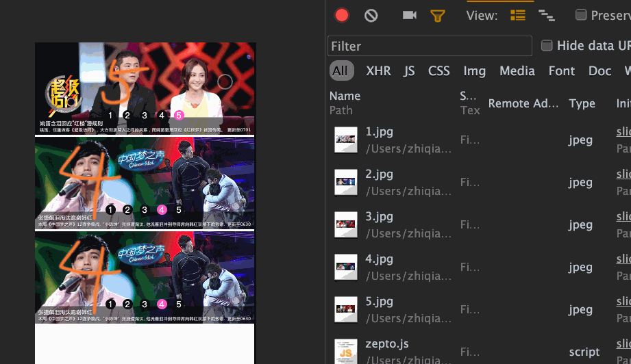Image resolution: width=631 pixels, height=364 pixels.
Task: Sort by the Remote Address column header
Action: [x=523, y=103]
